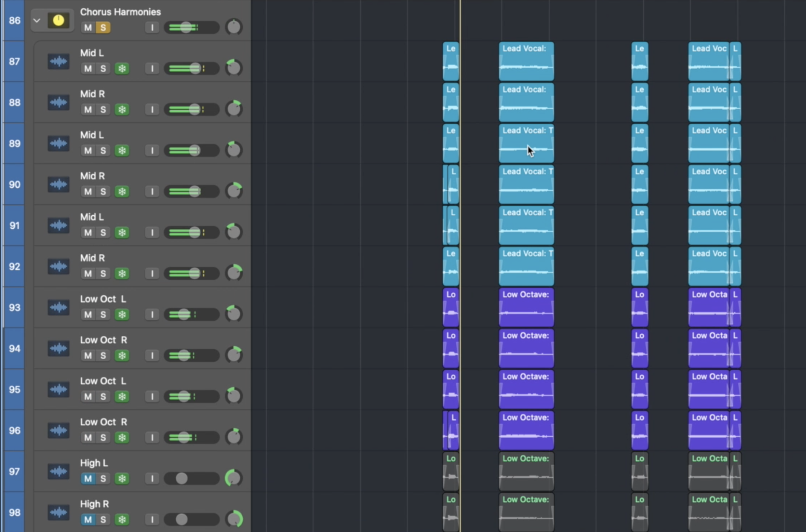
Task: Unsolo the Chorus Harmonies track stack
Action: coord(103,28)
